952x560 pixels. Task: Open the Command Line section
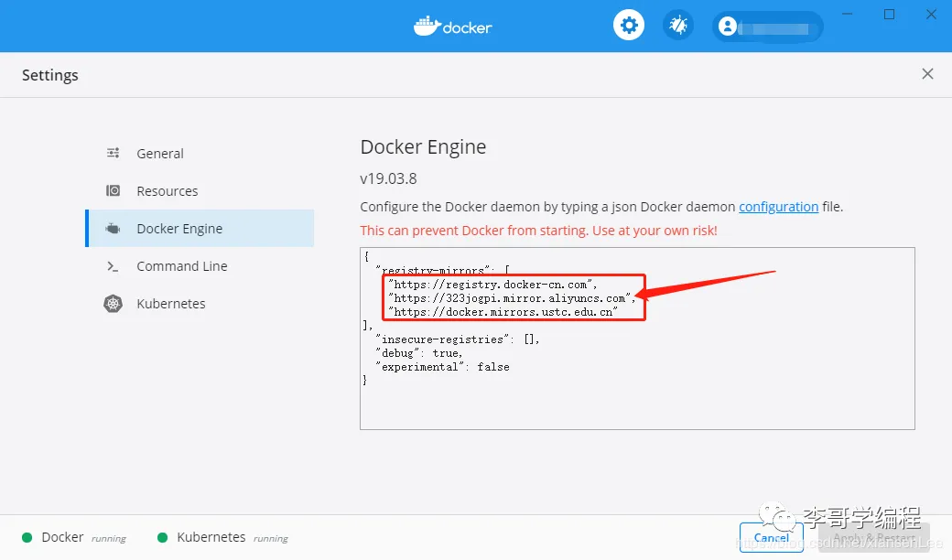point(200,266)
